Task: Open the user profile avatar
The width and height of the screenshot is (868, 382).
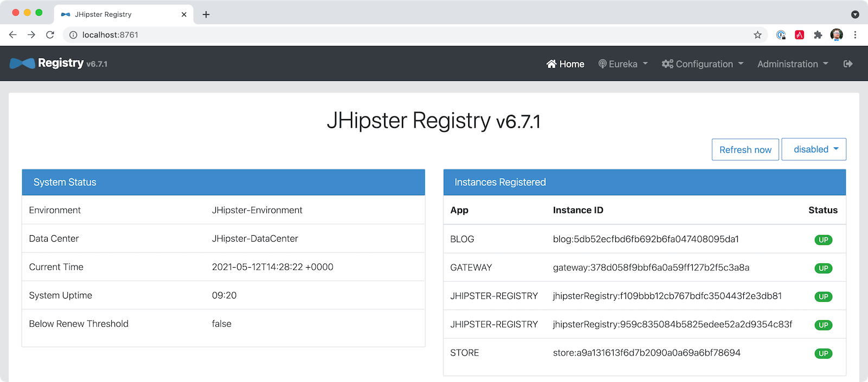Action: point(837,35)
